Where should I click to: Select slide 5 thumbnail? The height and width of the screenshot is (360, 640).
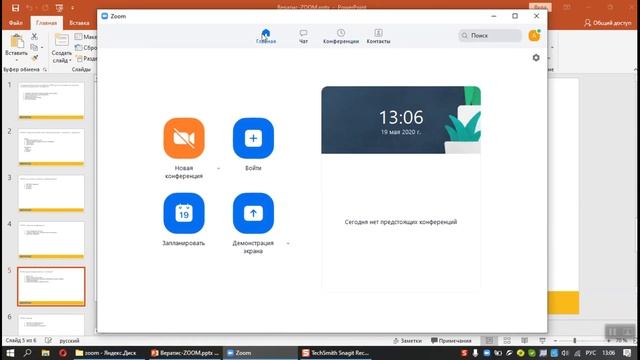[x=51, y=287]
